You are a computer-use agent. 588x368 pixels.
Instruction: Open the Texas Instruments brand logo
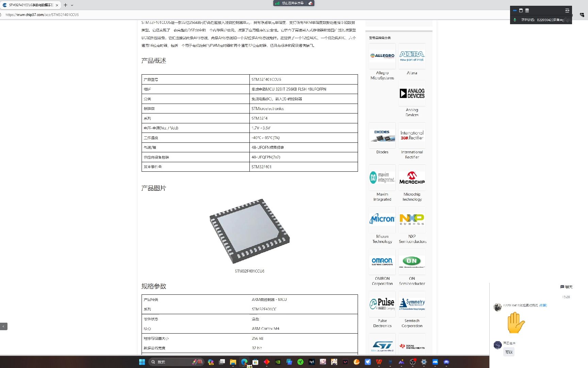tap(412, 344)
